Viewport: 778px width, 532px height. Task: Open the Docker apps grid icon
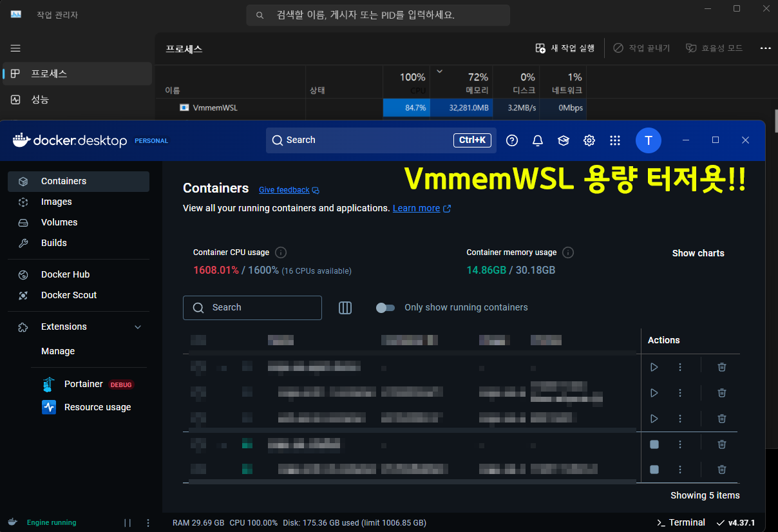tap(615, 140)
